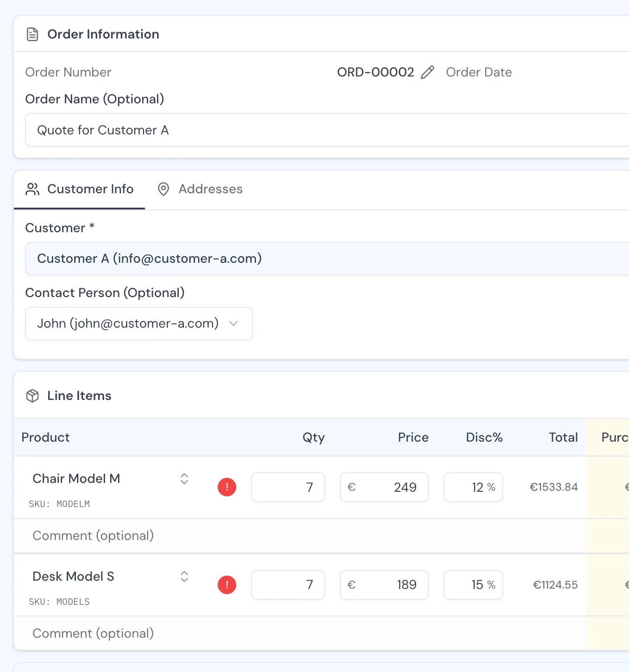This screenshot has width=629, height=672.
Task: Click the Addresses map pin icon
Action: (164, 189)
